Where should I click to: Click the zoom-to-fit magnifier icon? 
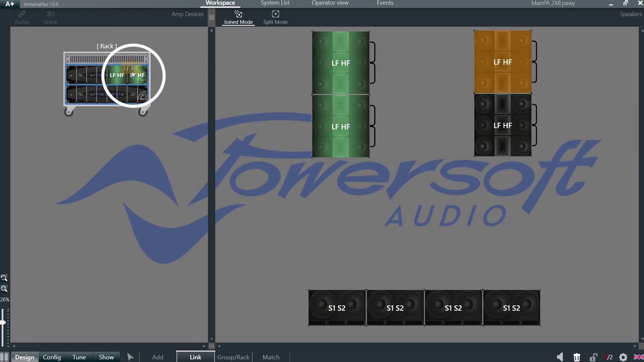4,289
